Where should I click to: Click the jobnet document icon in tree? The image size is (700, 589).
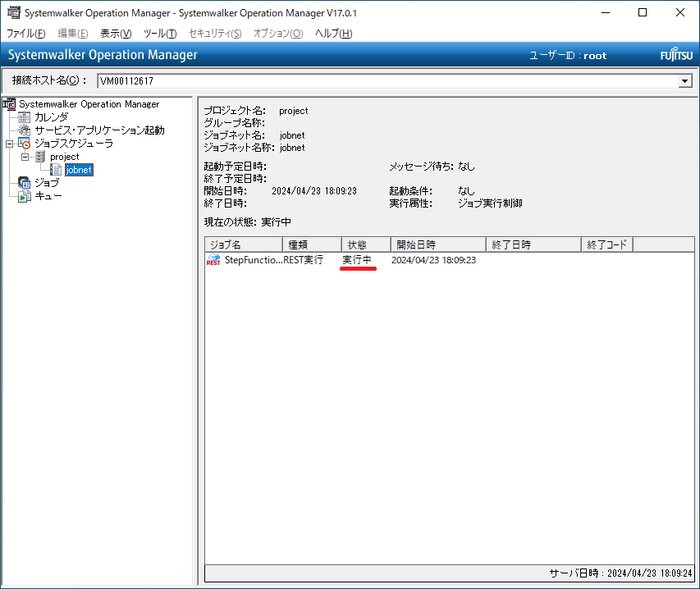[56, 170]
